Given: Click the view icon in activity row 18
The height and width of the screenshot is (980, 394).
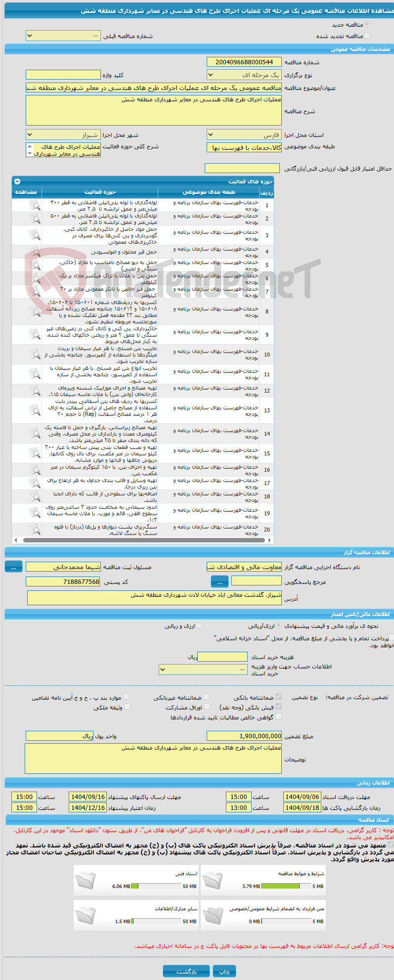Looking at the screenshot, I should [35, 496].
